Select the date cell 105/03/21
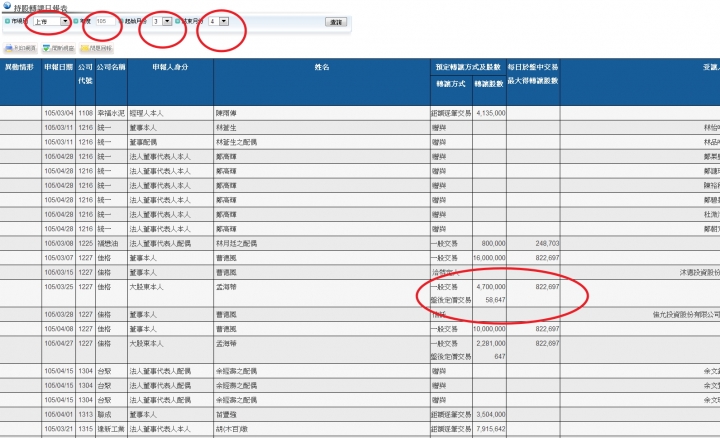720x438 pixels. click(x=59, y=429)
